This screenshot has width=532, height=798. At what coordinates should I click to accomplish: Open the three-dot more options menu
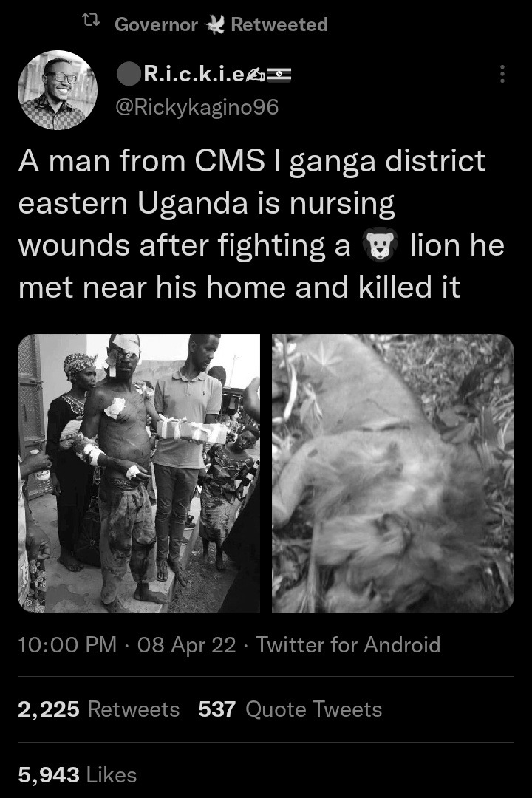tap(502, 75)
